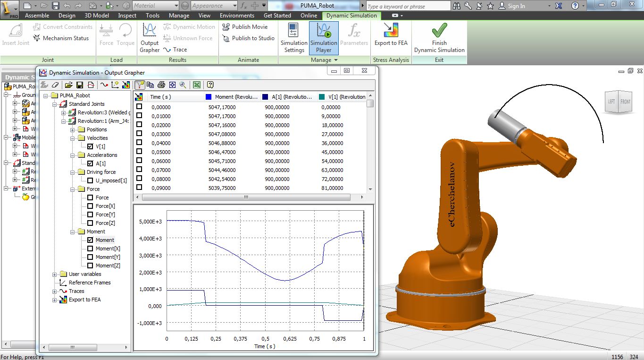The width and height of the screenshot is (644, 360).
Task: Open the Inspect ribbon tab
Action: (127, 16)
